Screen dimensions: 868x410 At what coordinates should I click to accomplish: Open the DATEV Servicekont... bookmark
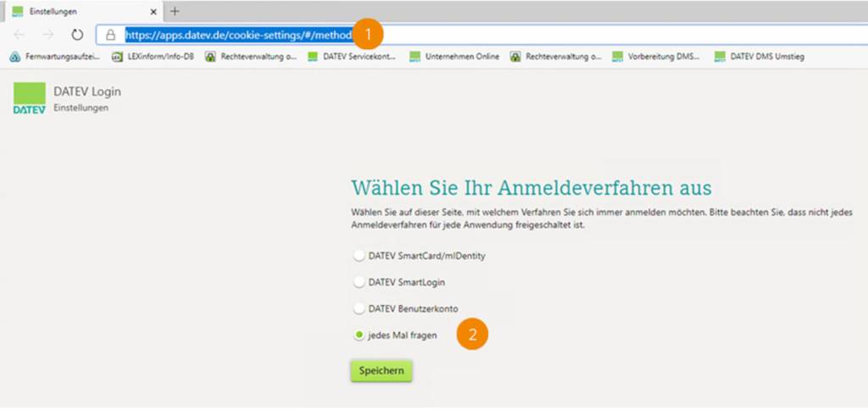pyautogui.click(x=351, y=57)
